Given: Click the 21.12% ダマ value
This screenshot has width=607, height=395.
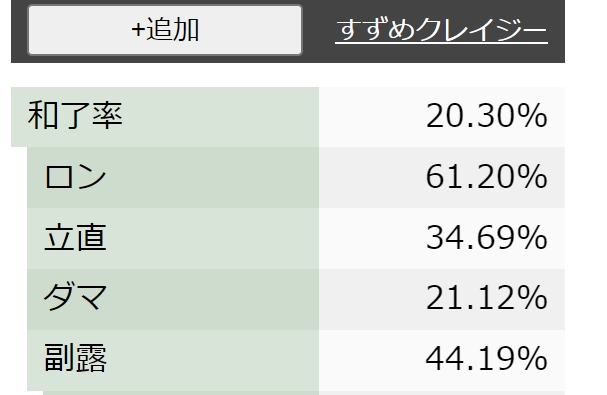Looking at the screenshot, I should 487,298.
